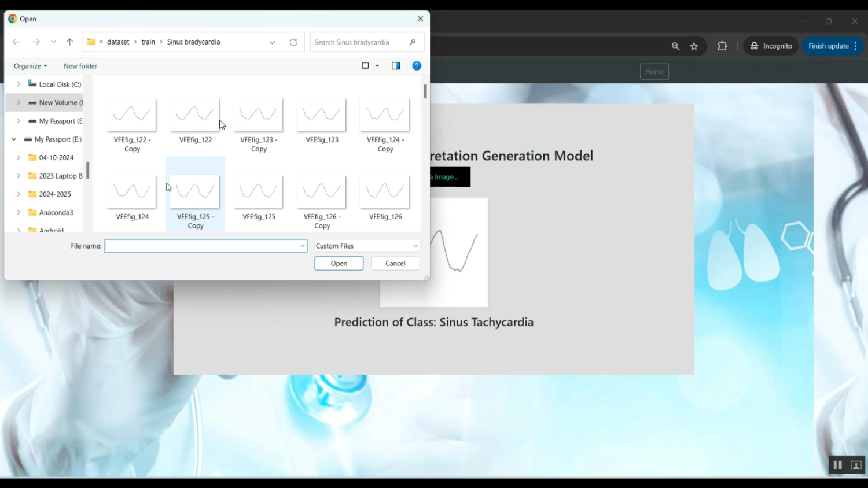Click the browser zoom magnifier icon
The image size is (868, 488).
pyautogui.click(x=675, y=46)
